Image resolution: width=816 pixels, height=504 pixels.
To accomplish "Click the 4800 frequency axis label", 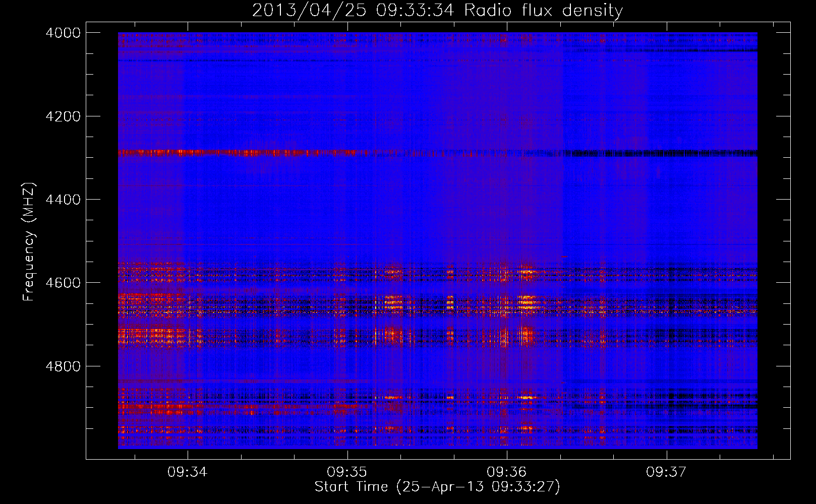I will coord(63,366).
